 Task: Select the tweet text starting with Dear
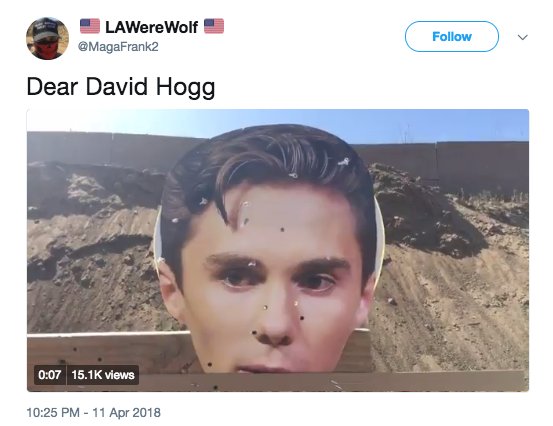(x=121, y=87)
